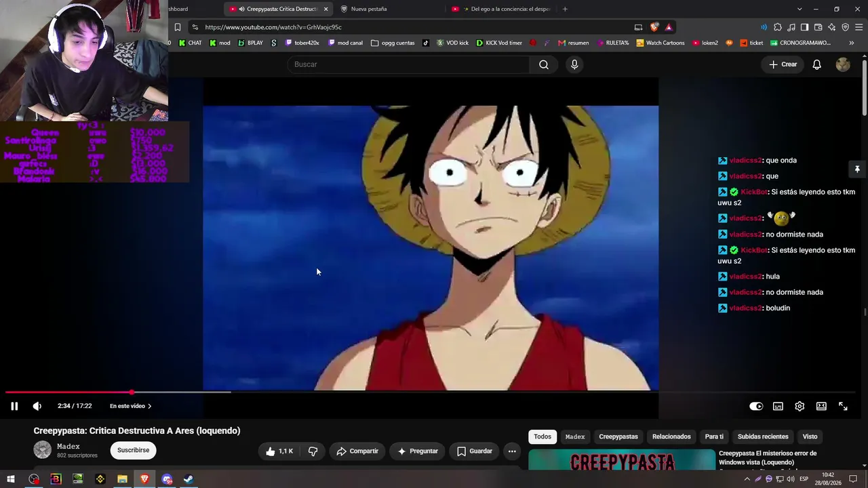The image size is (868, 488).
Task: Select the Visto filter chip
Action: (x=810, y=436)
